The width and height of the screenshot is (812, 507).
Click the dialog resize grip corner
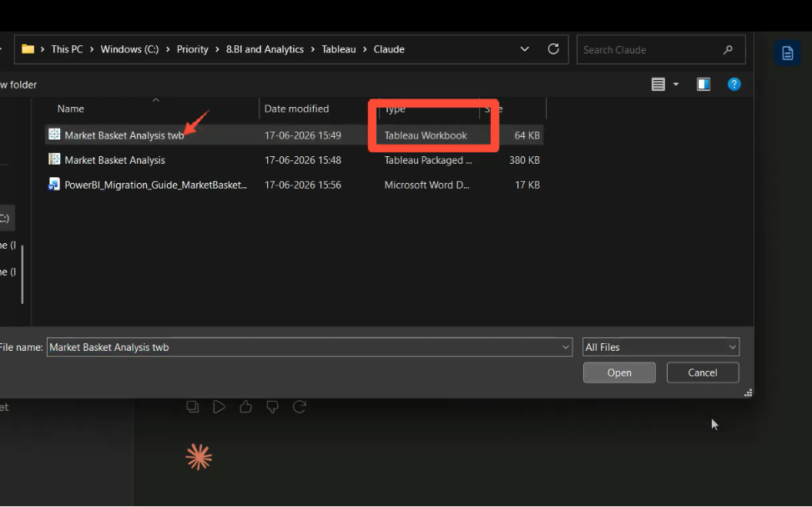click(x=749, y=393)
